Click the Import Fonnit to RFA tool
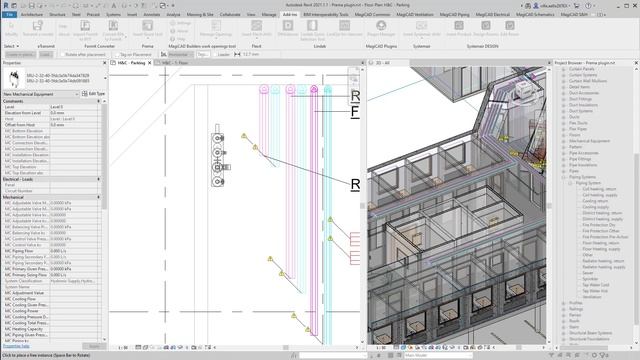This screenshot has width=640, height=360. 85,30
